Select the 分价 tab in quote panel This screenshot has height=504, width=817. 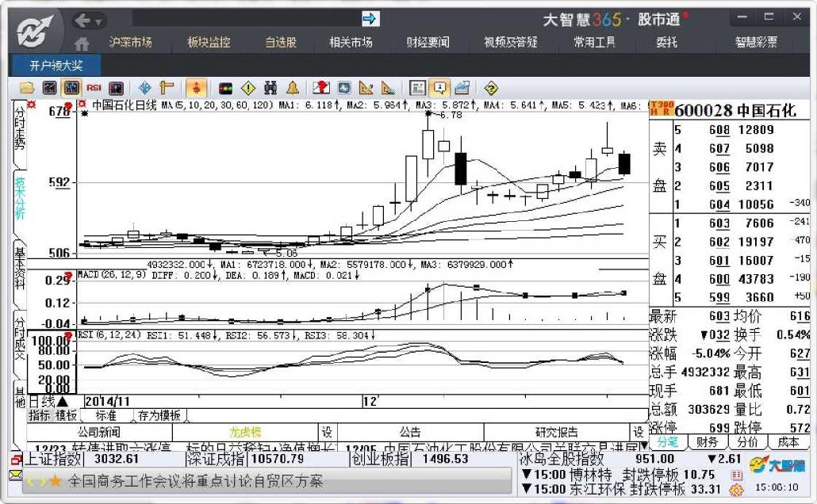[x=747, y=442]
